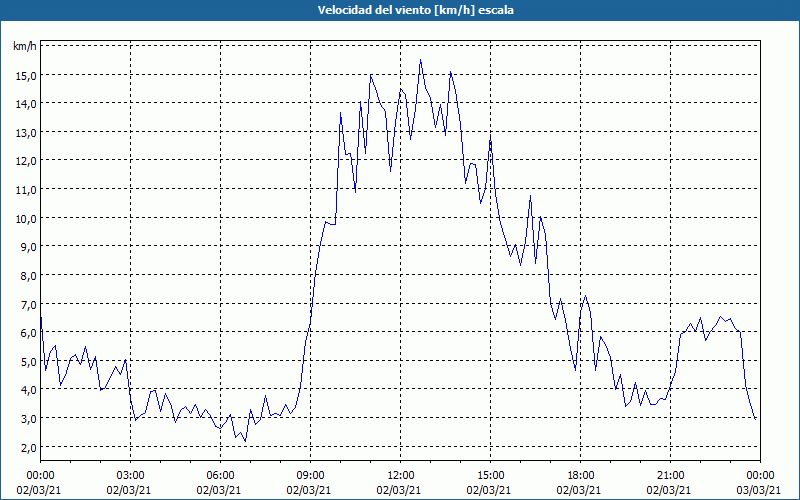800x500 pixels.
Task: Click the title "Velocidad del viento [km/h] escala"
Action: click(415, 10)
